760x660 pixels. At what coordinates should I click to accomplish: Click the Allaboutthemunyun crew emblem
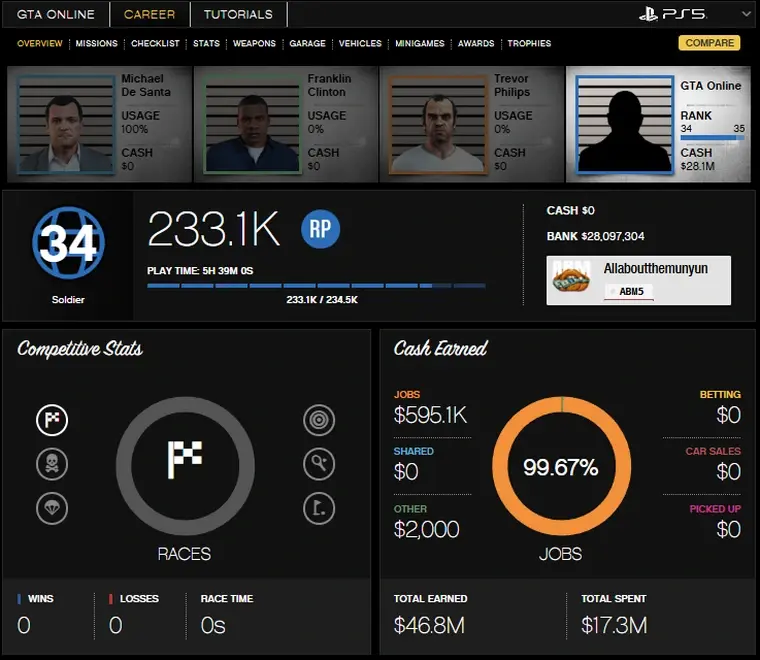pyautogui.click(x=571, y=278)
